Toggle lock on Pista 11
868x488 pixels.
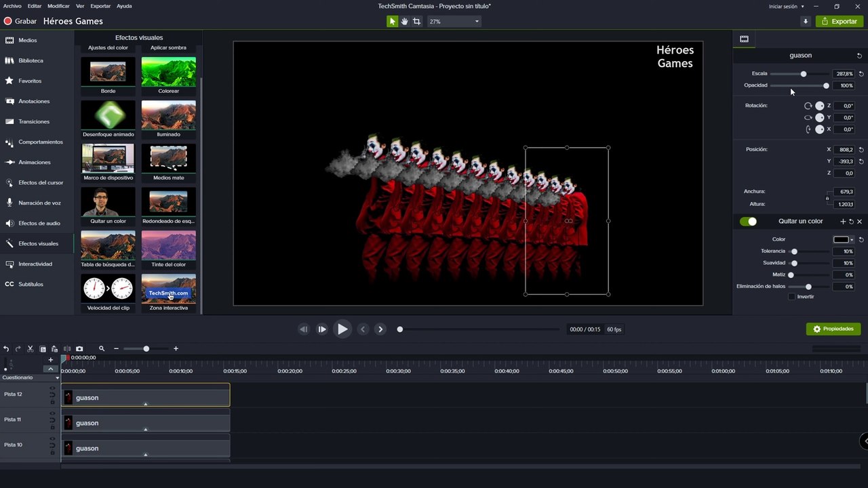pyautogui.click(x=52, y=427)
